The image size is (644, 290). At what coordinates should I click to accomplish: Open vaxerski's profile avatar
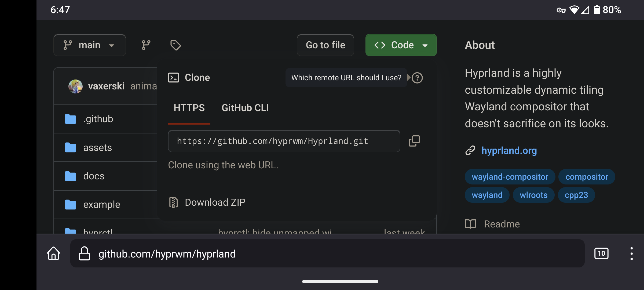coord(75,86)
